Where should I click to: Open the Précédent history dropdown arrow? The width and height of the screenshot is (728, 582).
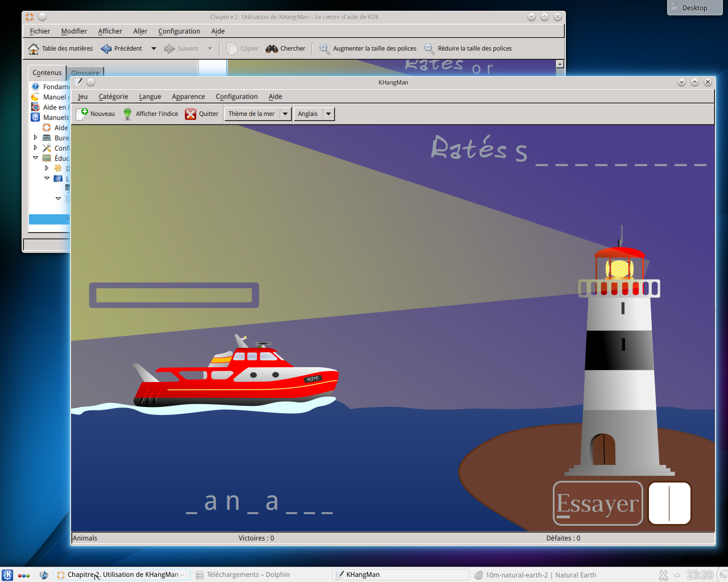pos(154,49)
